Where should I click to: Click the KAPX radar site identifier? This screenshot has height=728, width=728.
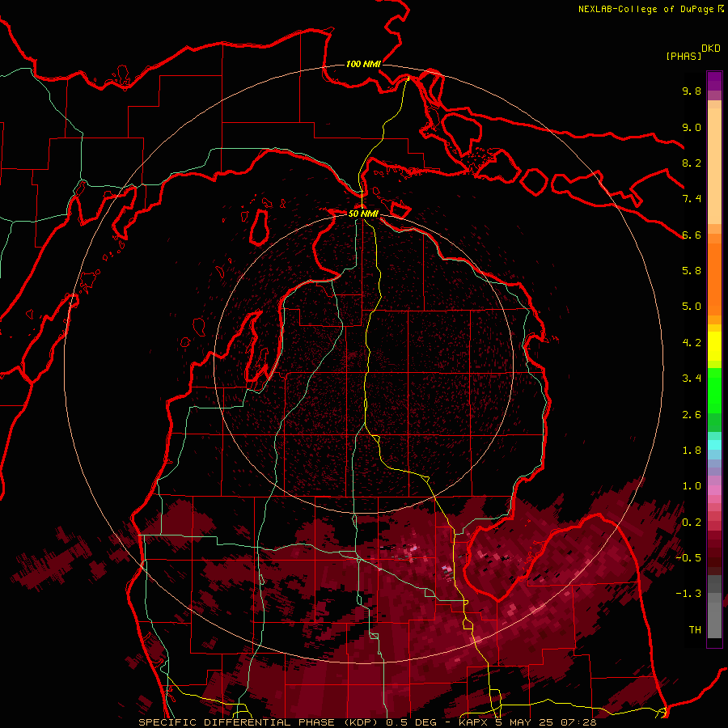475,722
